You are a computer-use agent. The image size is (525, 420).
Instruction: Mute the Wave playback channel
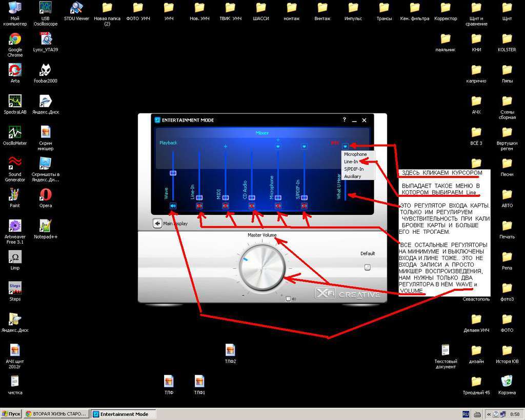pyautogui.click(x=173, y=206)
